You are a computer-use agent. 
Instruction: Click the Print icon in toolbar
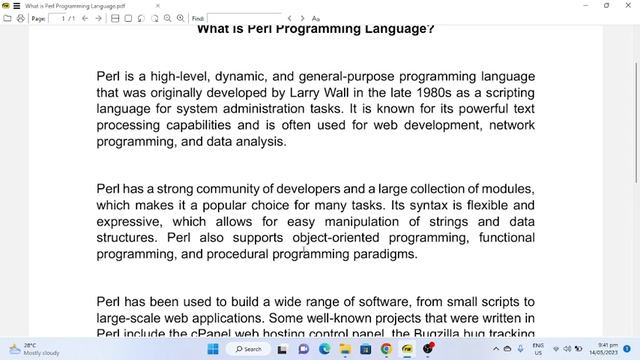(20, 18)
